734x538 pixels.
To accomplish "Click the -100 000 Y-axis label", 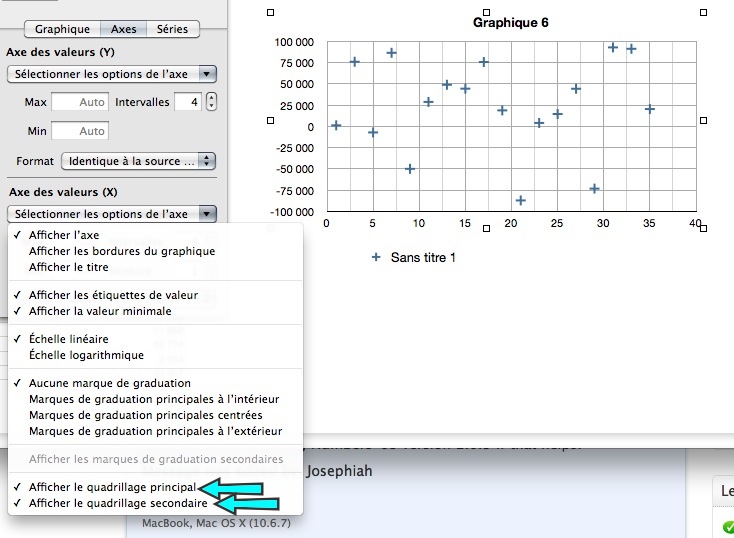I will coord(292,212).
